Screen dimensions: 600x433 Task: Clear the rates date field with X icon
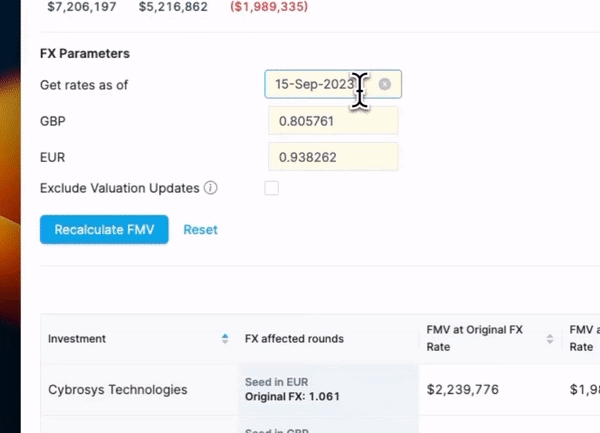pos(385,85)
